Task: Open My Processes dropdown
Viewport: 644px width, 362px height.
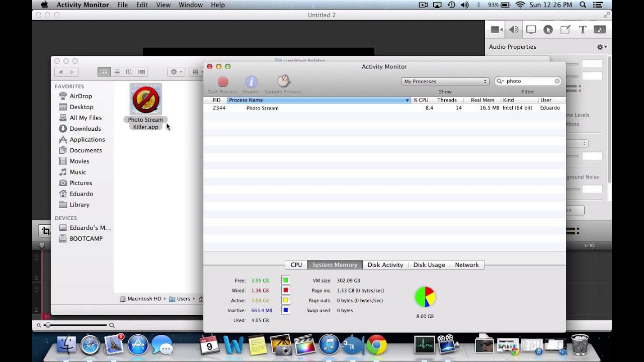Action: pos(445,81)
